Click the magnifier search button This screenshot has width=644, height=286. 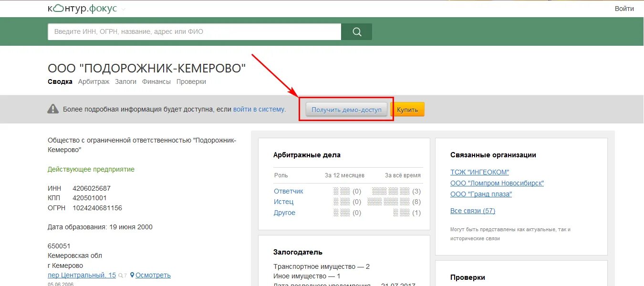(357, 32)
